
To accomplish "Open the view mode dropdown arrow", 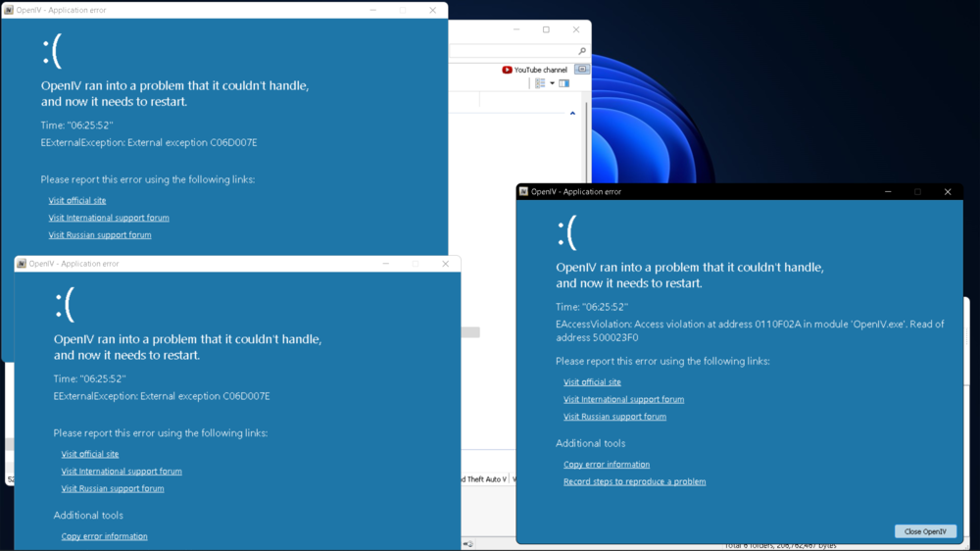I will (x=553, y=83).
